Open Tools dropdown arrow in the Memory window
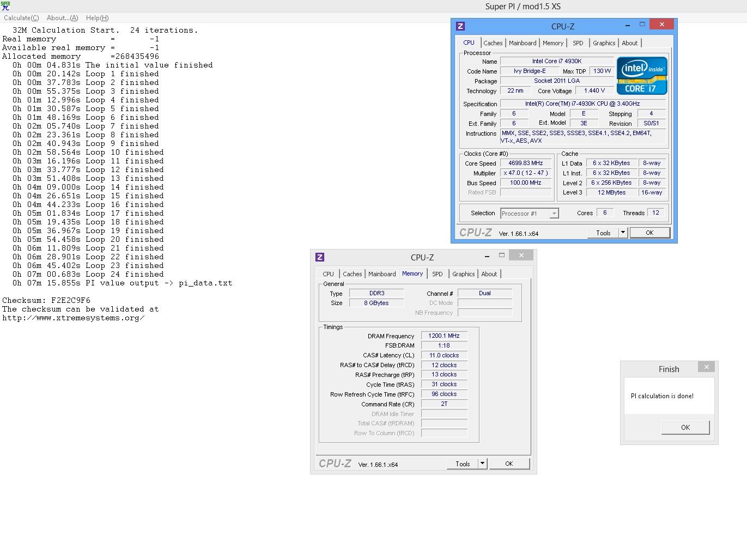Image resolution: width=747 pixels, height=560 pixels. tap(482, 464)
